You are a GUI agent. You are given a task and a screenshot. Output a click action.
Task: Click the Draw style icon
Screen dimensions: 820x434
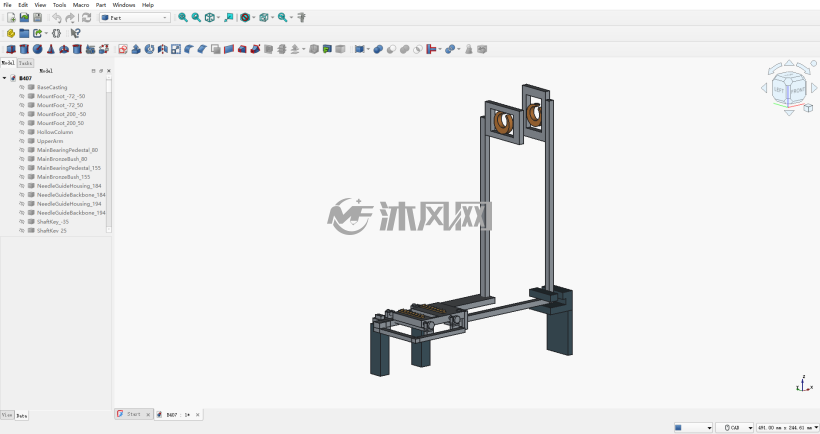tap(245, 17)
